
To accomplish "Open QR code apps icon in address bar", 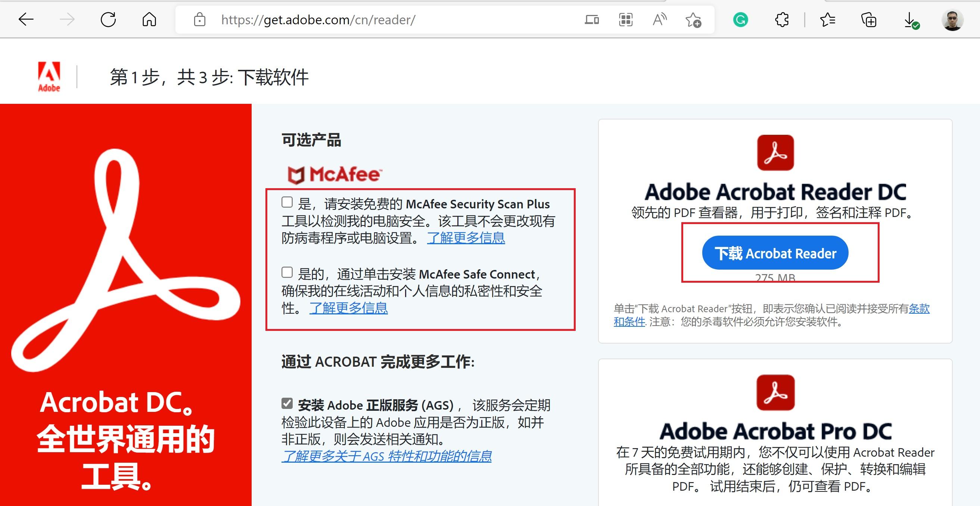I will [x=626, y=19].
